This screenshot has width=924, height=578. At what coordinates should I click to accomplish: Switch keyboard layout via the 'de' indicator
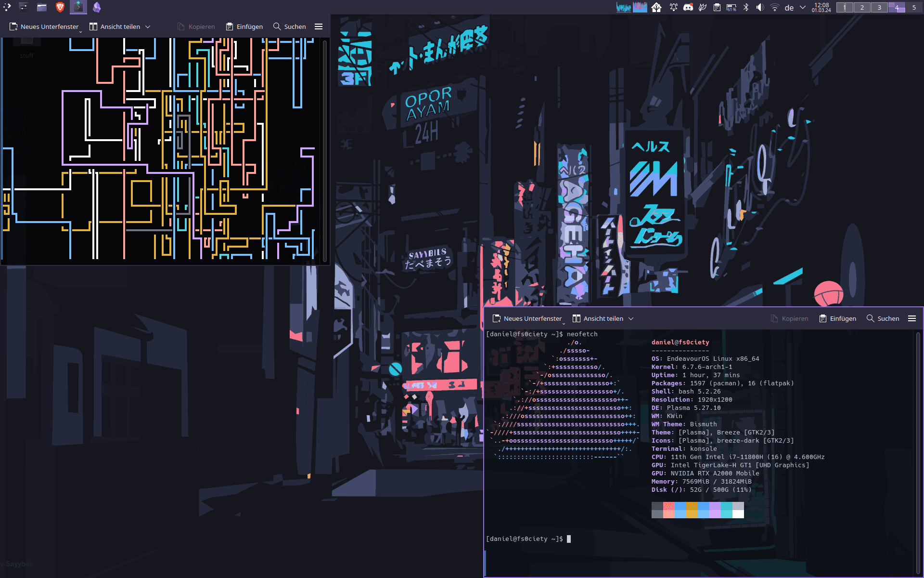[x=789, y=8]
